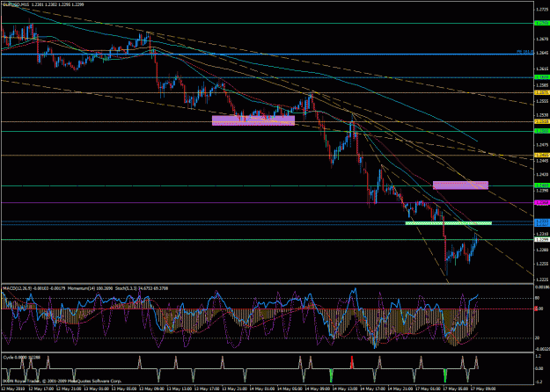Image resolution: width=550 pixels, height=392 pixels.
Task: Click the 0.00 value on the Cycle scale
Action: click(x=539, y=368)
